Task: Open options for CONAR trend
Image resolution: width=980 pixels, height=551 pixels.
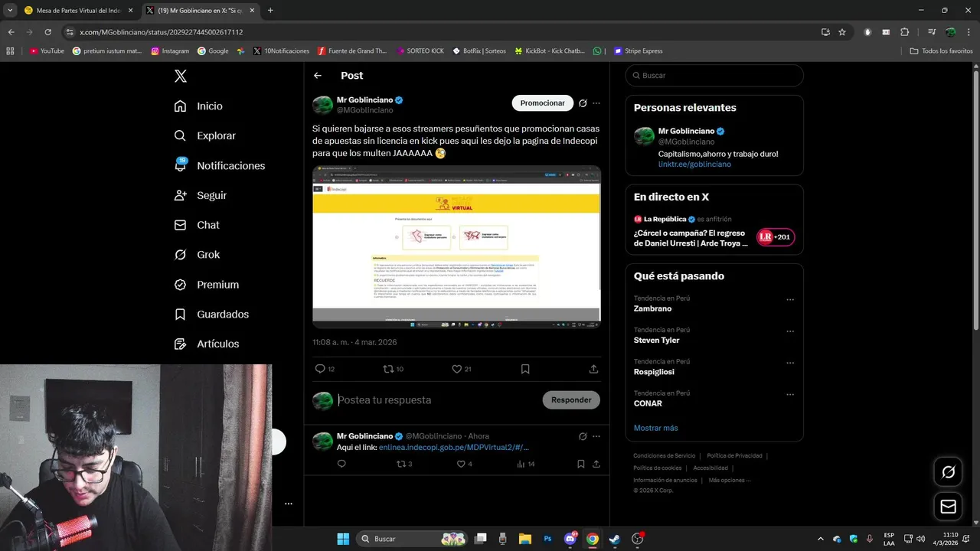Action: click(x=790, y=394)
